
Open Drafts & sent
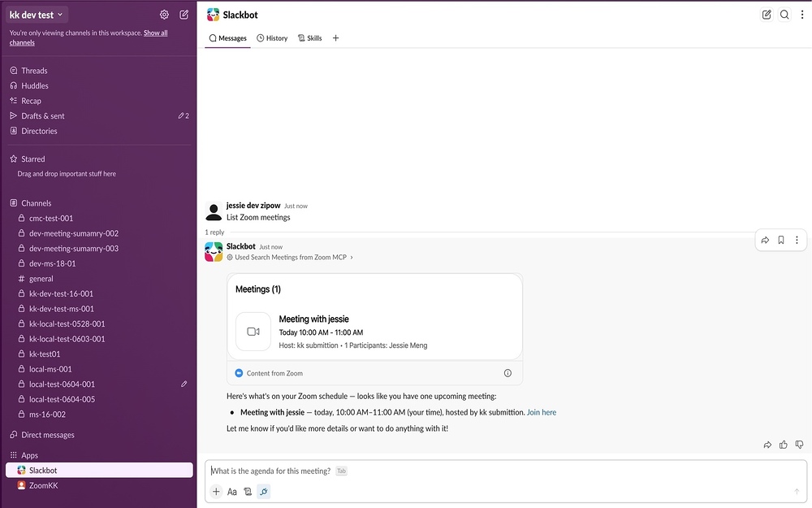(x=43, y=115)
